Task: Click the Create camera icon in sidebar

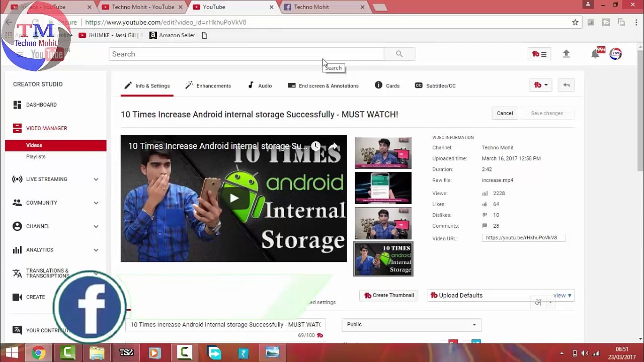Action: pyautogui.click(x=17, y=297)
